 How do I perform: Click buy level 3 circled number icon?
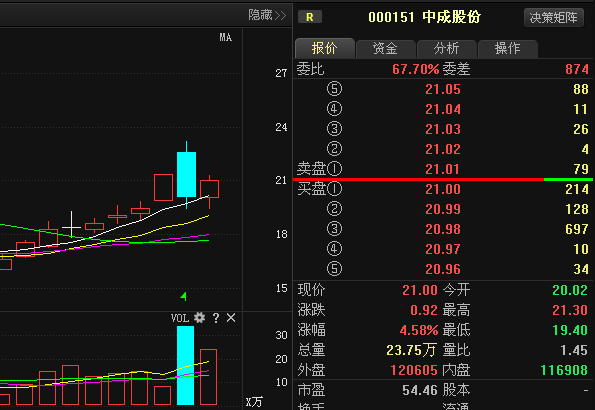tap(334, 229)
